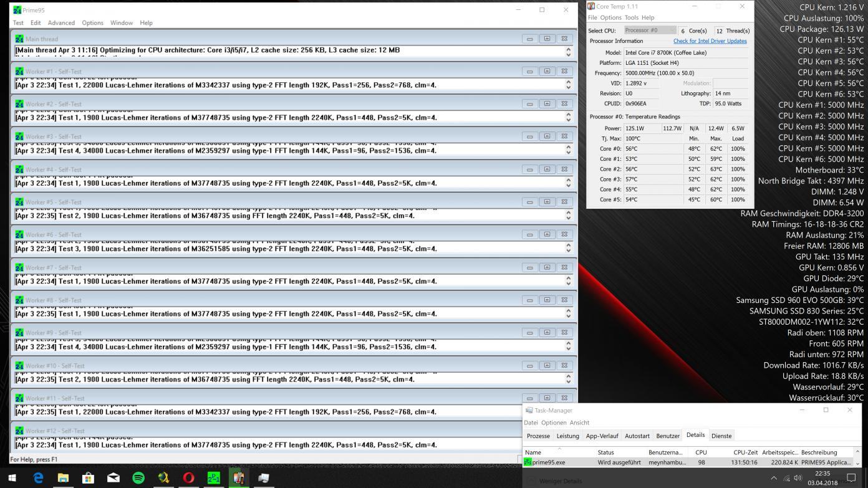This screenshot has height=488, width=868.
Task: Restore the Worker #6 Self-Test child window
Action: [x=547, y=234]
